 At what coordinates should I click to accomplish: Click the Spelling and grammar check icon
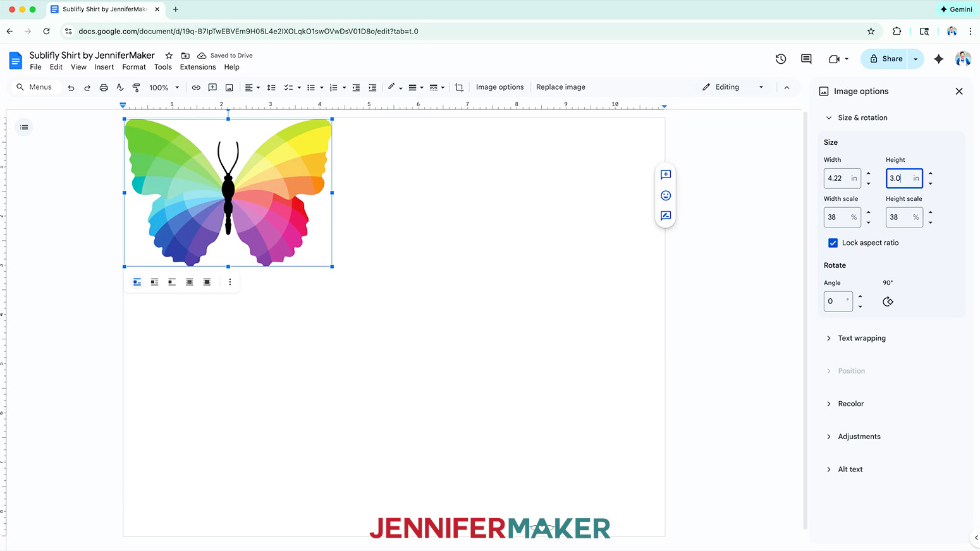coord(120,88)
